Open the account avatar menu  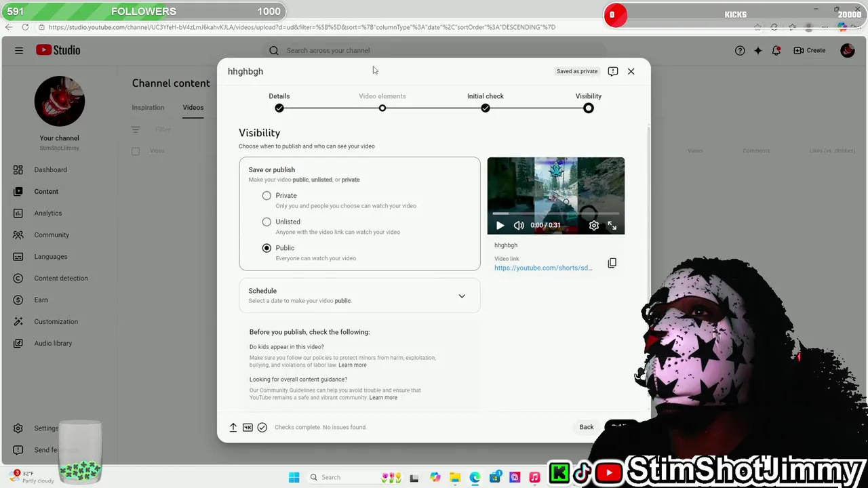847,50
